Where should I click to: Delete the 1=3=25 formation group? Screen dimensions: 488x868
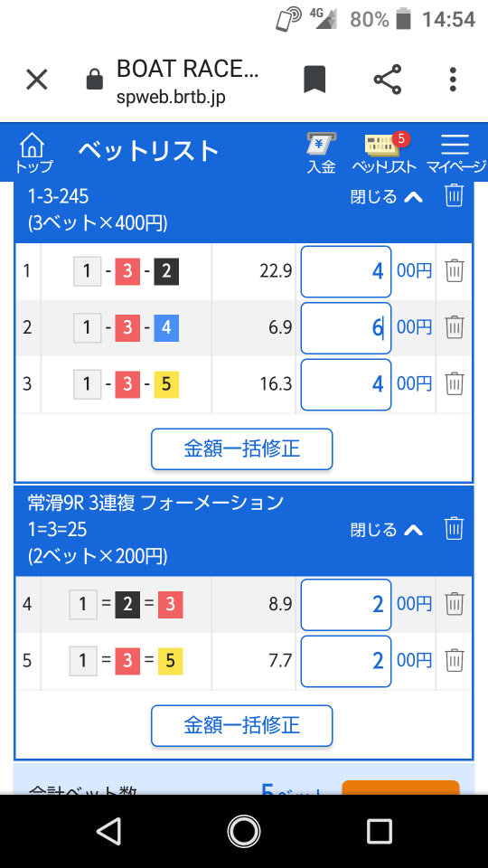[454, 529]
